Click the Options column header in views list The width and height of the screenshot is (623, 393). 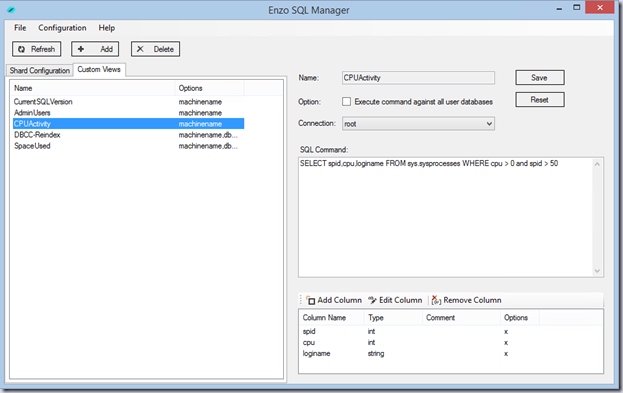tap(209, 88)
